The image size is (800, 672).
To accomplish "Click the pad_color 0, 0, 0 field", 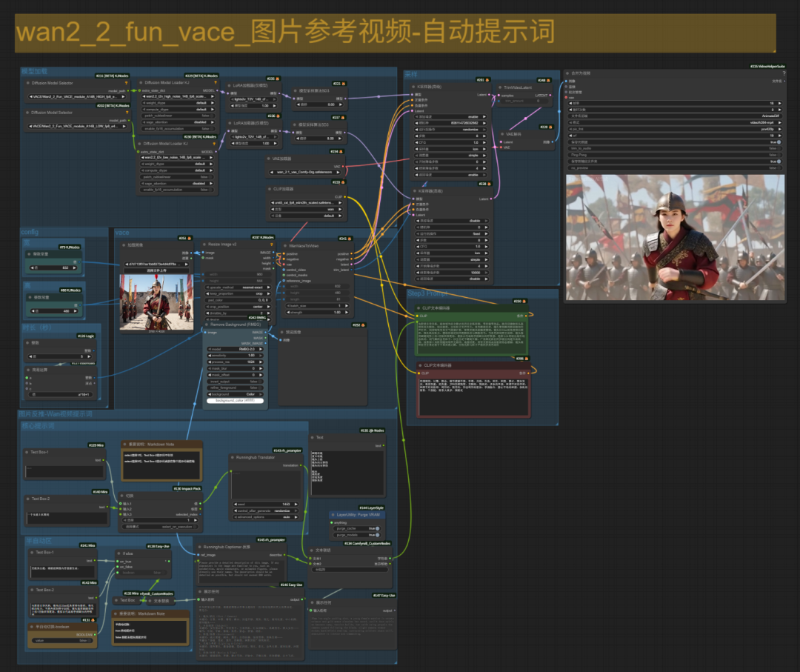I will [x=238, y=300].
